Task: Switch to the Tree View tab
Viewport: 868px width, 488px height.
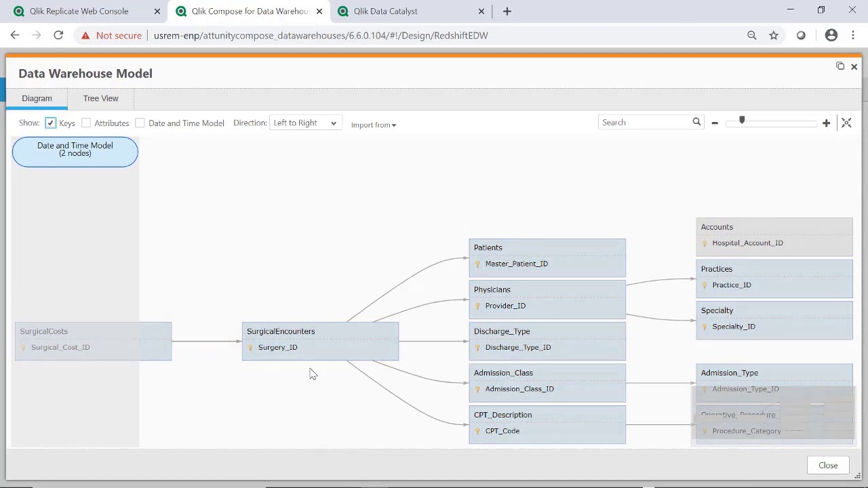Action: pos(100,98)
